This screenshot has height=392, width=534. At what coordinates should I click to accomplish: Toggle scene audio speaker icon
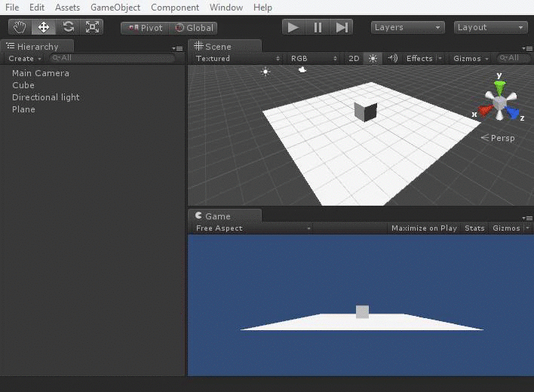tap(393, 59)
